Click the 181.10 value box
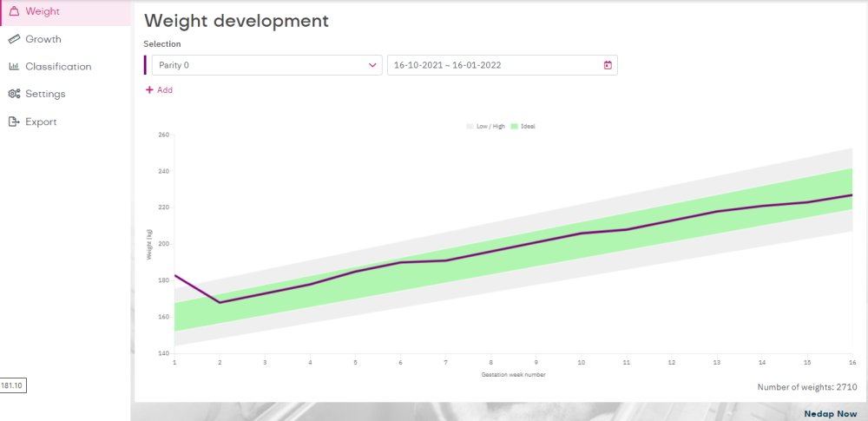 tap(13, 385)
